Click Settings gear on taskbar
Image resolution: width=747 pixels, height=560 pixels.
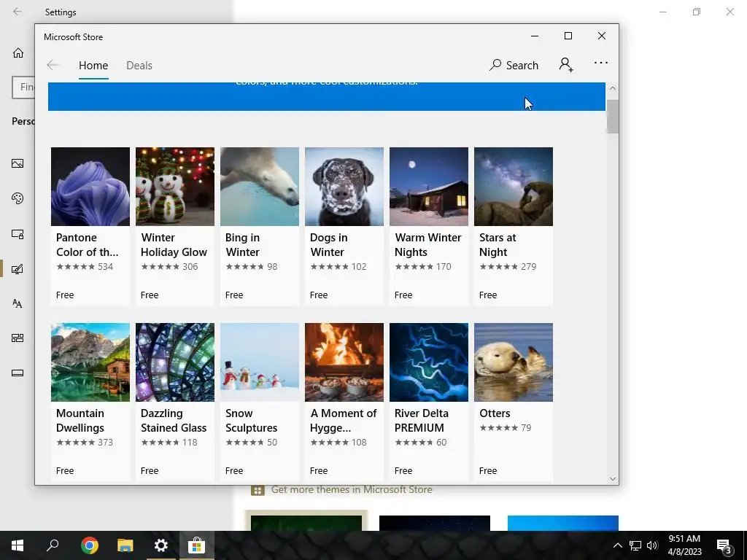[161, 545]
